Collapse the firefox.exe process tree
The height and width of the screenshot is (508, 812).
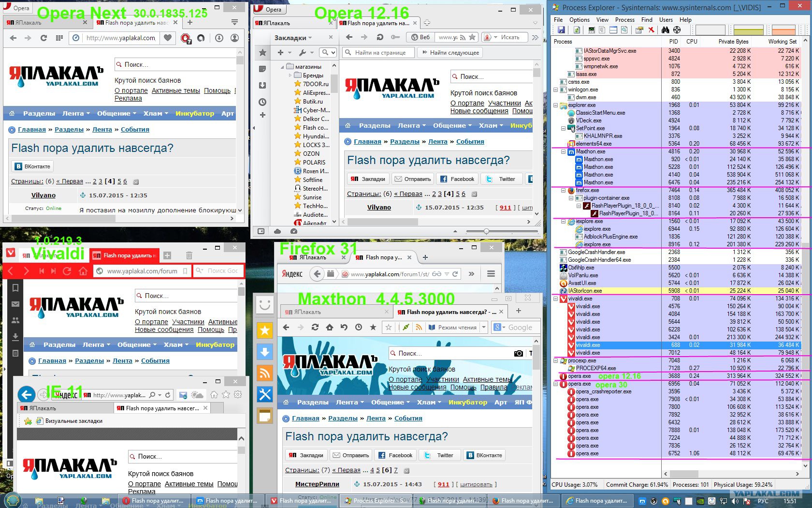pyautogui.click(x=563, y=190)
